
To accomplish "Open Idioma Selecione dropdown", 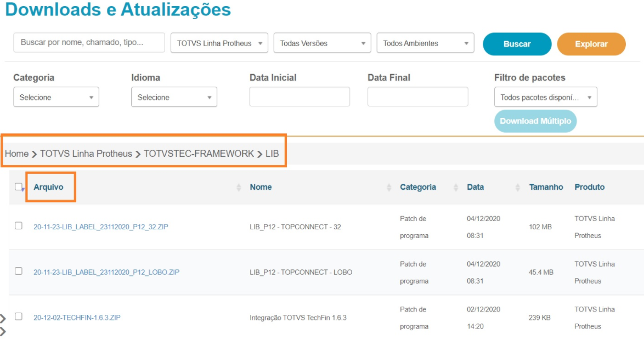I will coord(174,97).
